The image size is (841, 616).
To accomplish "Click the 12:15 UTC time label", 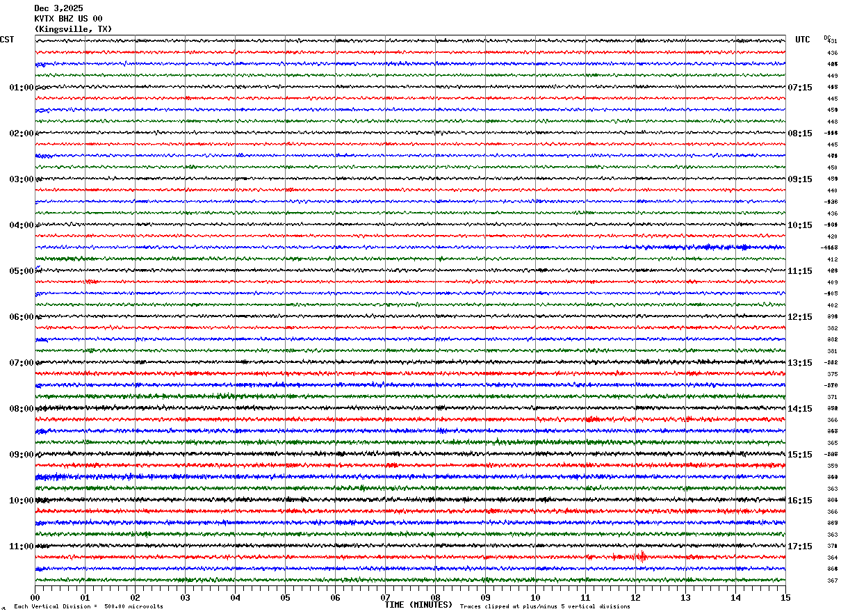I will click(799, 317).
